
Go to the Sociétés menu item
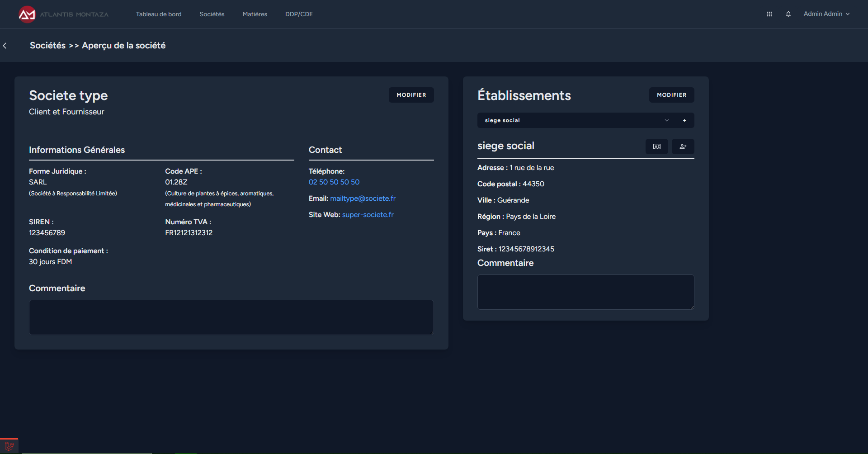[x=212, y=14]
